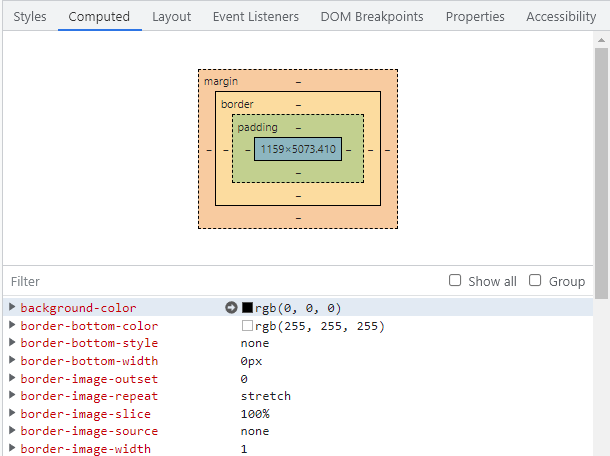This screenshot has width=610, height=456.
Task: Expand the border-bottom-width property
Action: 12,360
